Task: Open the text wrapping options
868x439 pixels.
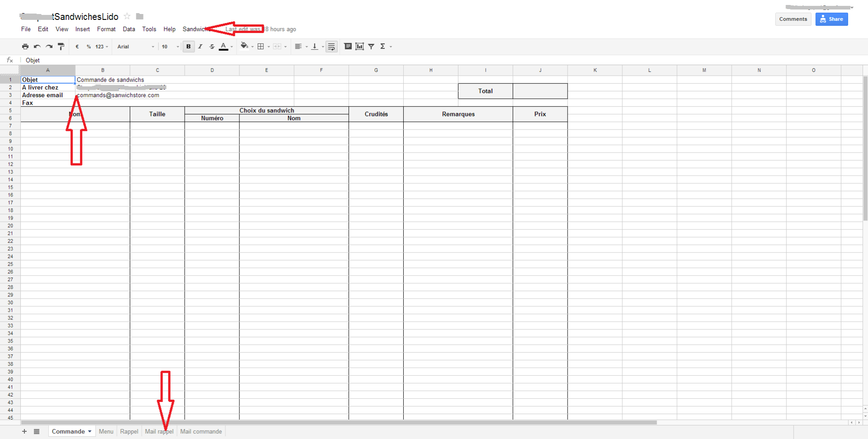Action: coord(332,46)
